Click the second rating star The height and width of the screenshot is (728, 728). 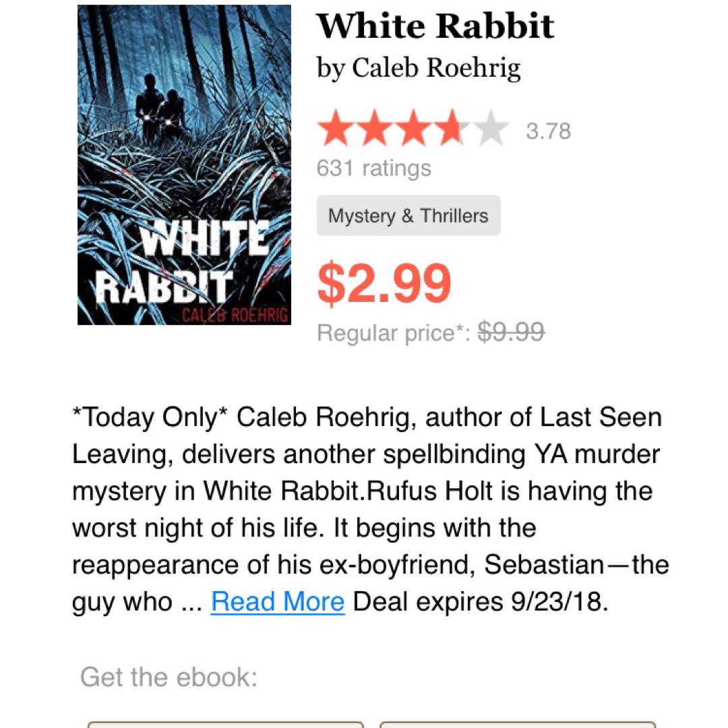tap(374, 129)
